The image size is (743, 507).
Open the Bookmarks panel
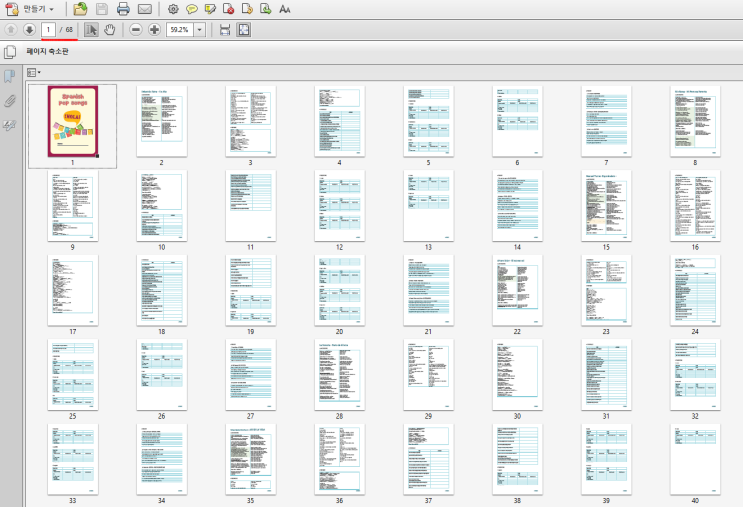click(10, 76)
